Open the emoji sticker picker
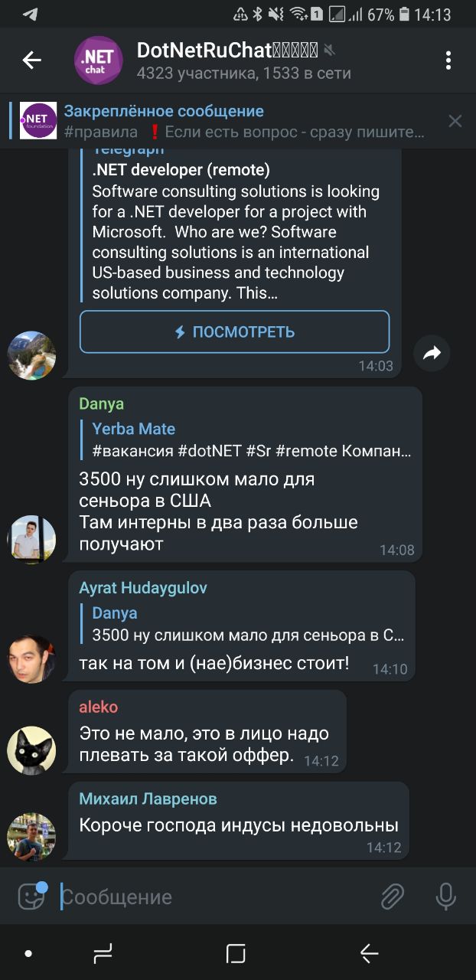Image resolution: width=476 pixels, height=980 pixels. (x=32, y=896)
